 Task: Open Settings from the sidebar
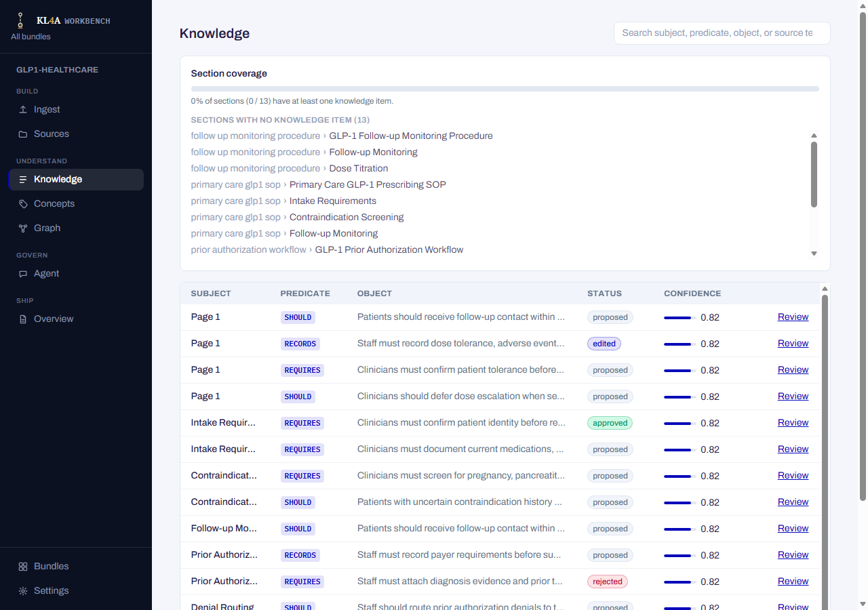76,590
